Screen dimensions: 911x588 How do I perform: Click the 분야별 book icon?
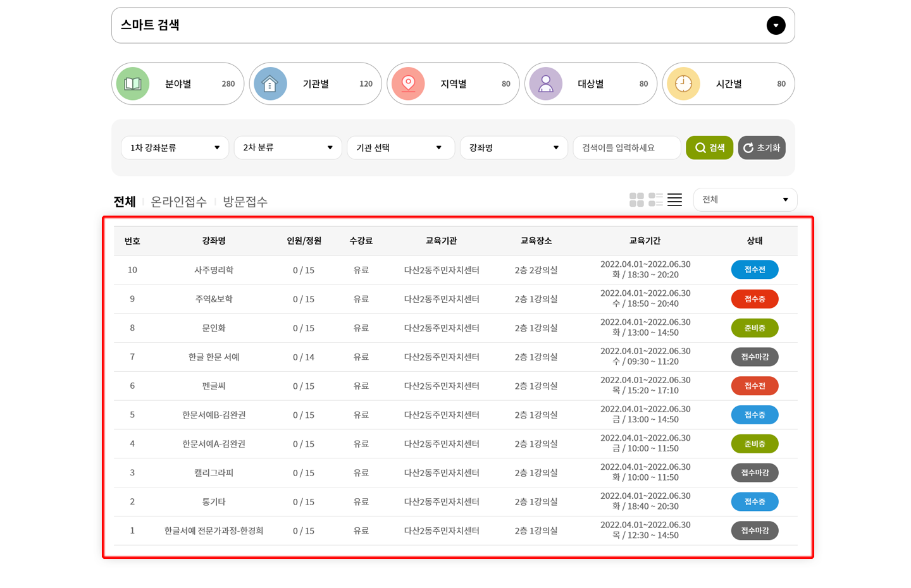click(133, 83)
